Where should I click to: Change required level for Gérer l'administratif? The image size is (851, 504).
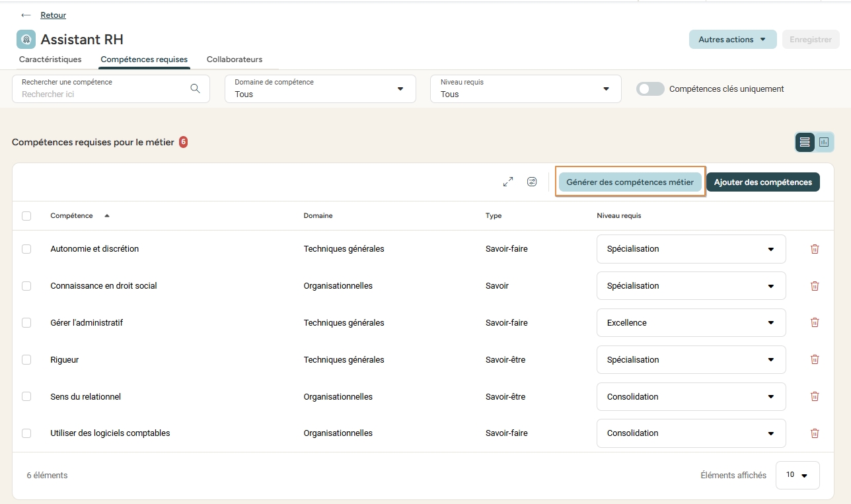point(690,323)
